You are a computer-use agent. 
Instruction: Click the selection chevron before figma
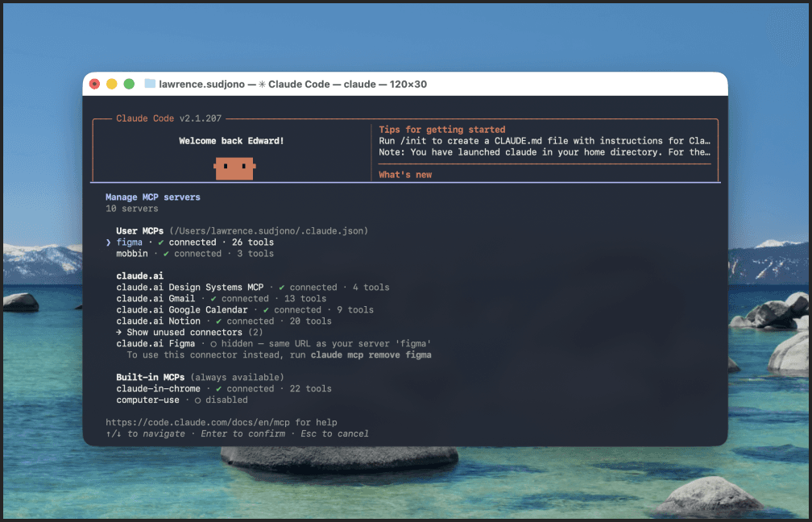[x=108, y=242]
